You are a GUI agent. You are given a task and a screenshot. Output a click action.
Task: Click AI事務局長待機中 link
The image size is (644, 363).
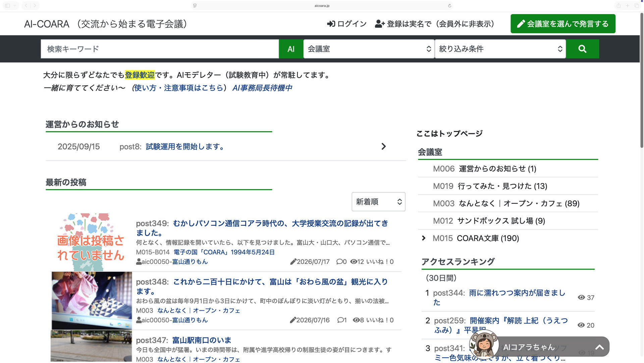tap(262, 88)
